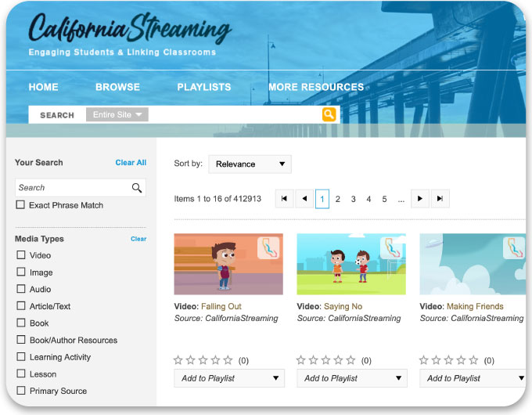Image resolution: width=532 pixels, height=415 pixels.
Task: Click Source: CaliforniaStreaming under Saying No
Action: [349, 319]
